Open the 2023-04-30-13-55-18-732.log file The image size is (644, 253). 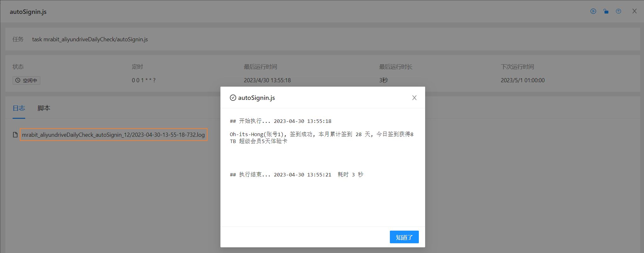113,135
